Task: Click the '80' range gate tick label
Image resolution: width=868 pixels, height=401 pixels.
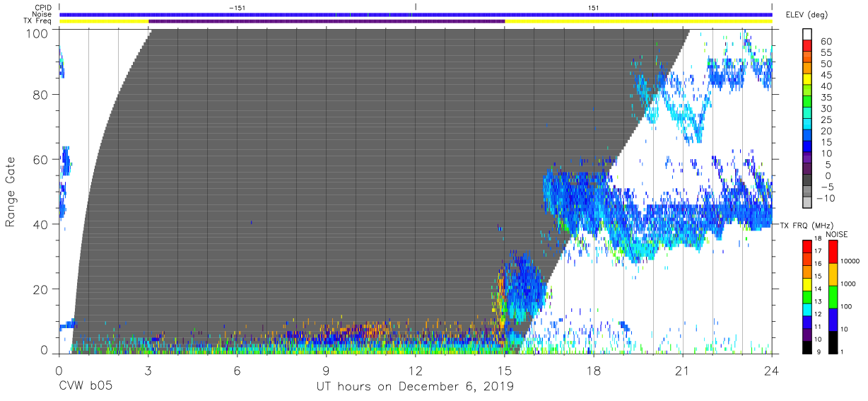Action: (x=40, y=95)
